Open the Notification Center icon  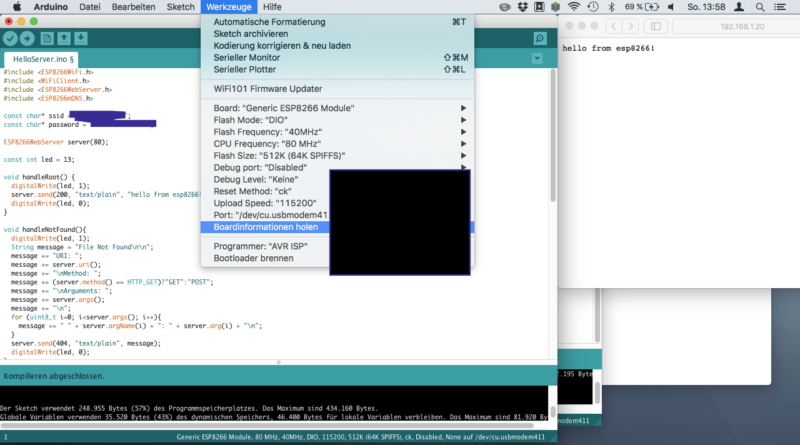[x=780, y=7]
